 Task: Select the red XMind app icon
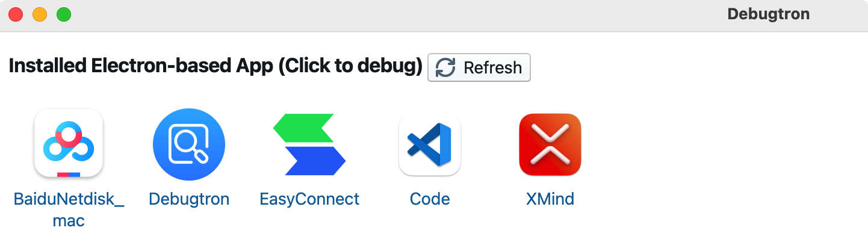(x=550, y=144)
